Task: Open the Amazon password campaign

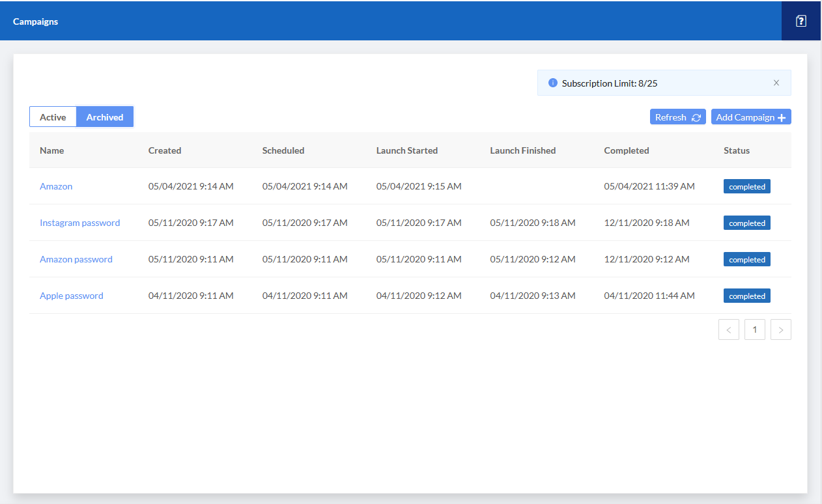Action: click(x=76, y=259)
